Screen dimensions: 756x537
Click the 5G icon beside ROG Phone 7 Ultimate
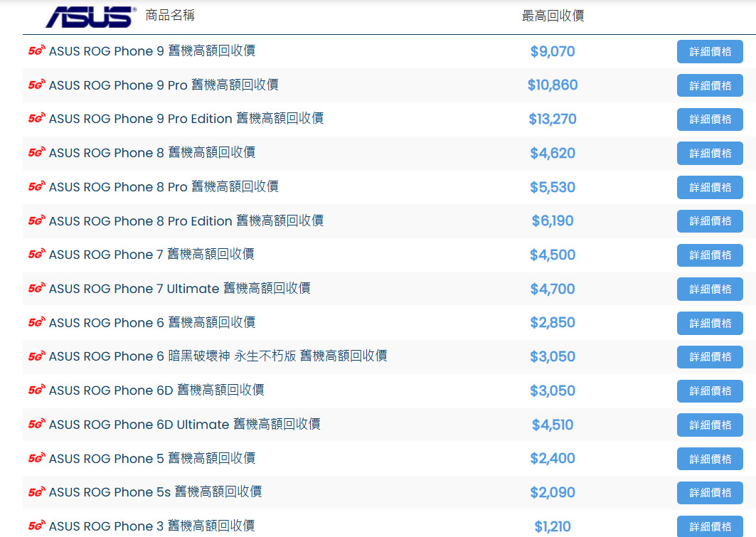click(37, 289)
